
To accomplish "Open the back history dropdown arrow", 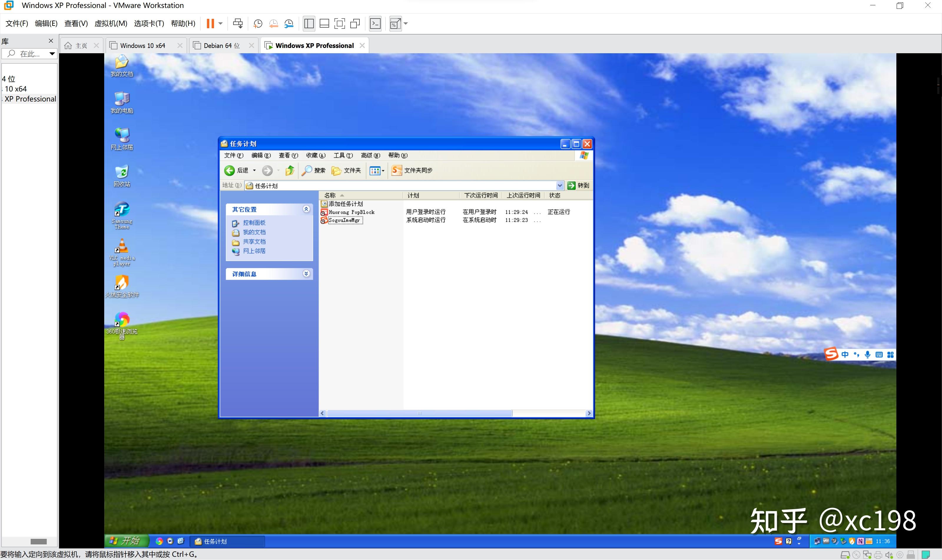I will (x=254, y=171).
